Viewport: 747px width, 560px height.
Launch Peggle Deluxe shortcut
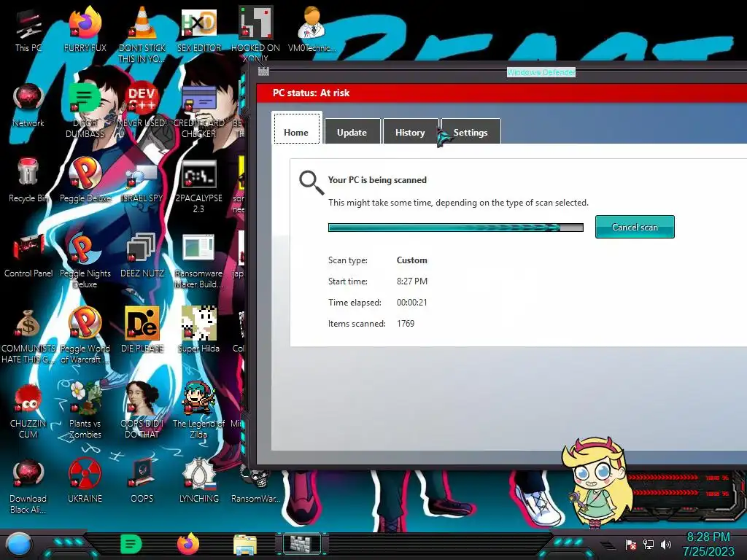85,180
